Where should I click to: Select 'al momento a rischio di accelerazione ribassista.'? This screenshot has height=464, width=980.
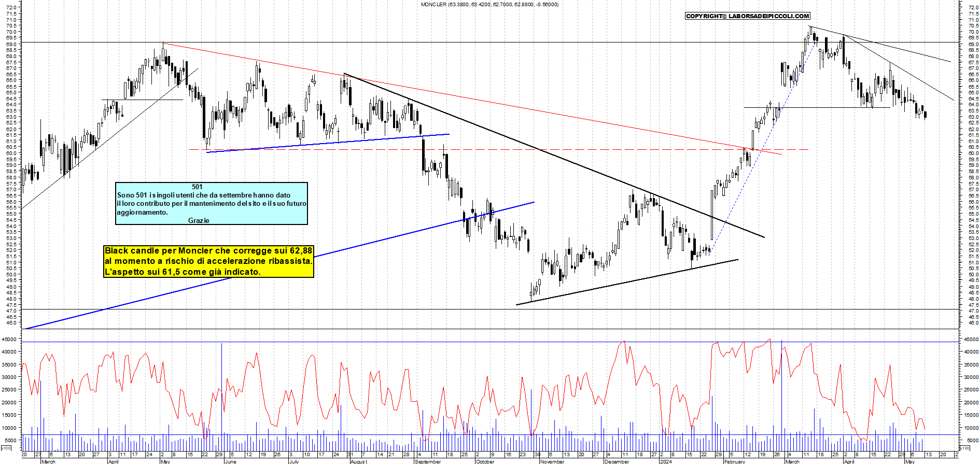coord(208,261)
